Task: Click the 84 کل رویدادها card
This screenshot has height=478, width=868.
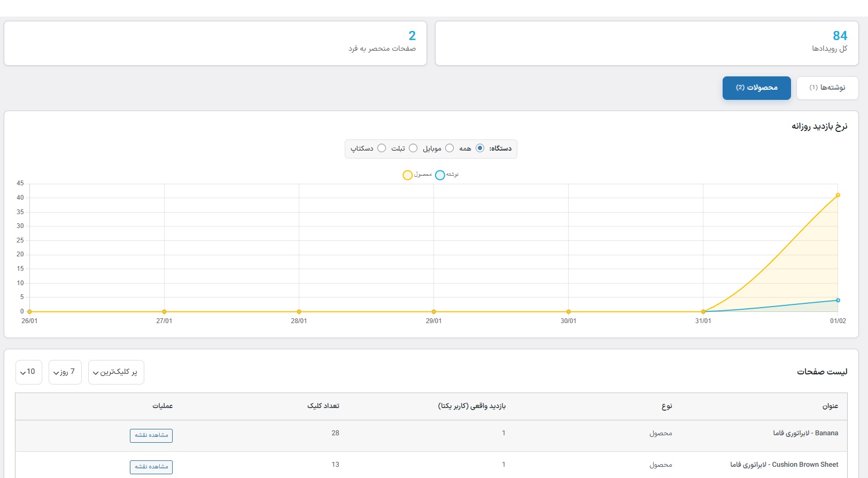Action: point(647,43)
